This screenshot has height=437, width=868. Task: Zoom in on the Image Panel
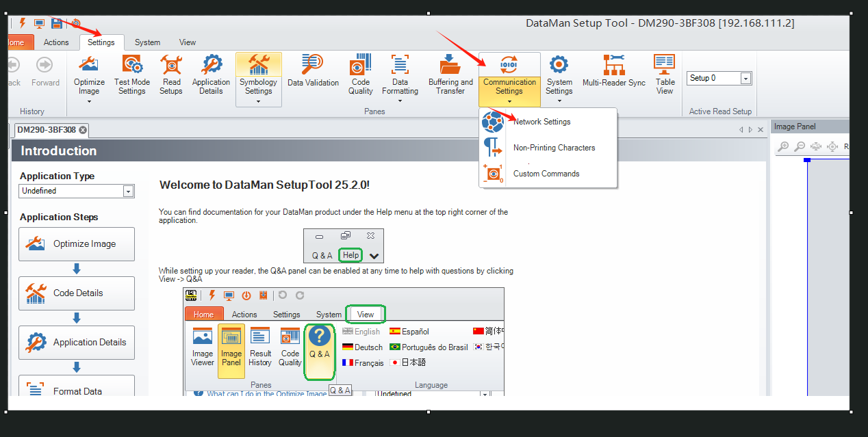784,146
